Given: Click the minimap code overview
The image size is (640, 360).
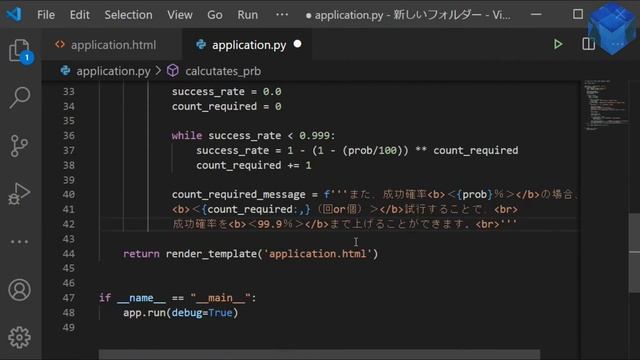Looking at the screenshot, I should click(x=605, y=104).
